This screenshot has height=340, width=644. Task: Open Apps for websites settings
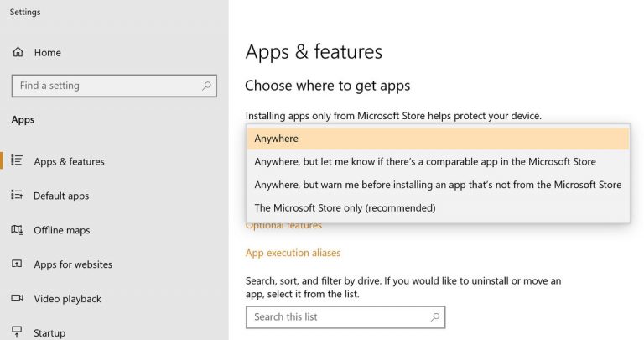click(73, 264)
